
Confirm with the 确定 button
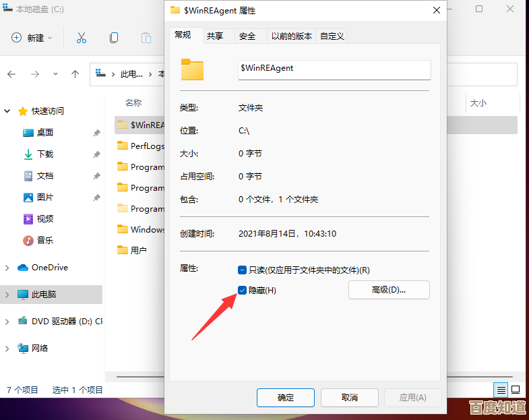tap(286, 398)
